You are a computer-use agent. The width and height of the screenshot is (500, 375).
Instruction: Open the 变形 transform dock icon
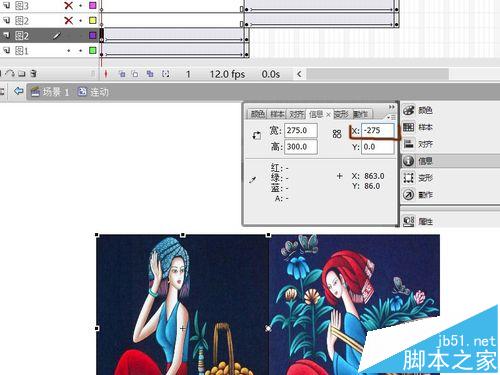click(409, 178)
